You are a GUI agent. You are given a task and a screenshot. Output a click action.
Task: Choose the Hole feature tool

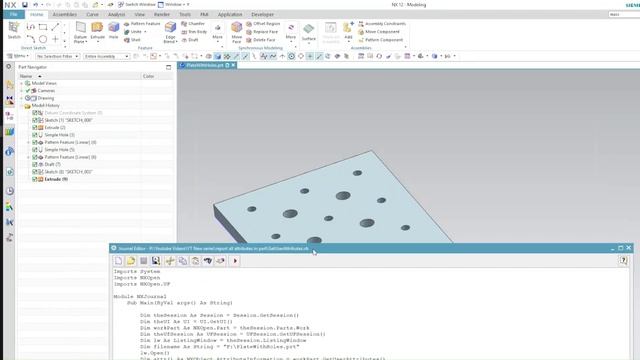[x=113, y=30]
